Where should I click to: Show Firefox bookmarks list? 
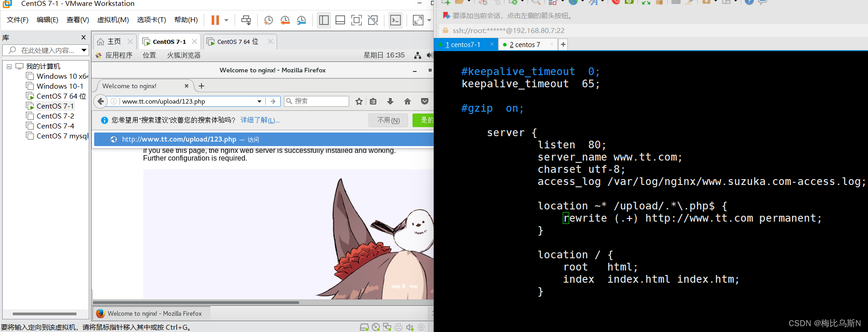coord(373,101)
